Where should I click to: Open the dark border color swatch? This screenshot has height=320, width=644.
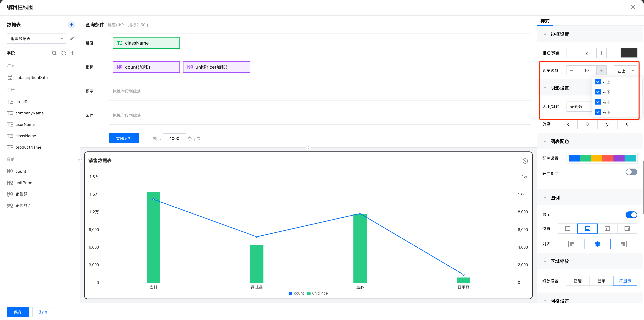pyautogui.click(x=629, y=53)
